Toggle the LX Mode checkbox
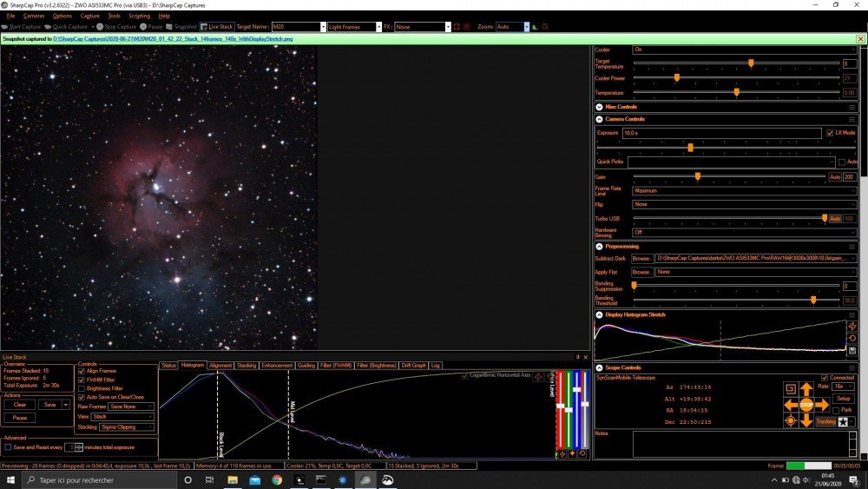The image size is (868, 489). click(830, 133)
